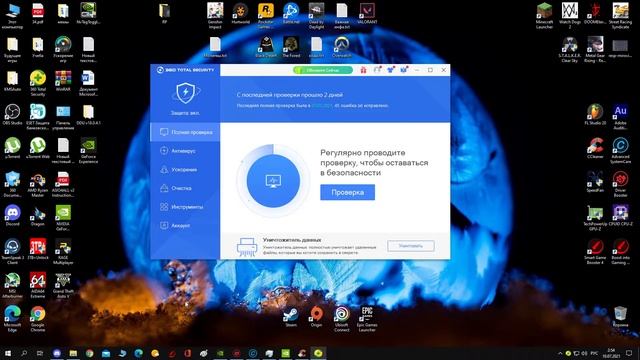Viewport: 640px width, 360px height.
Task: Open the Ускорение sidebar section
Action: tap(185, 169)
